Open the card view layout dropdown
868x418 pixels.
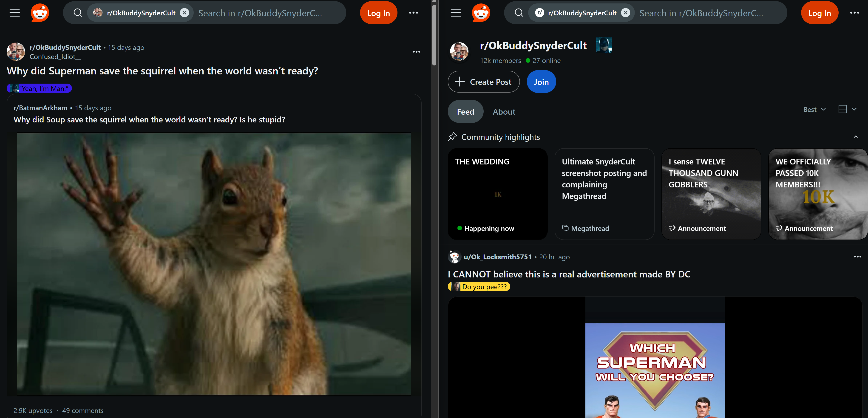[x=847, y=109]
